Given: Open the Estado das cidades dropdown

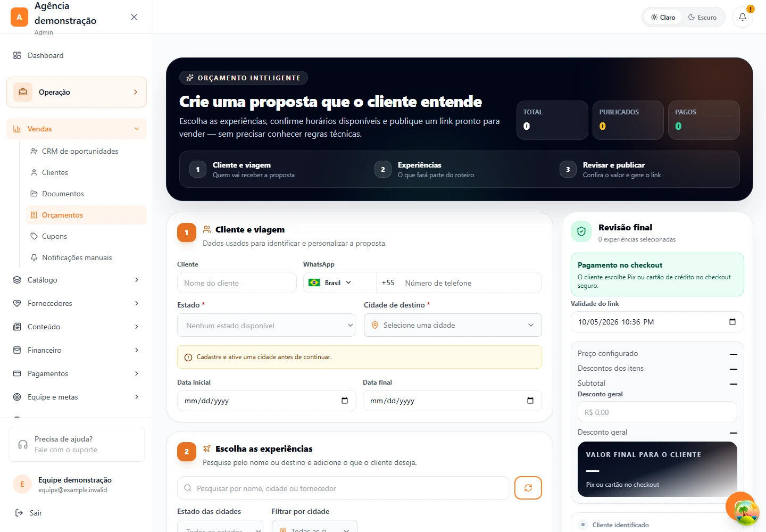Looking at the screenshot, I should [220, 526].
